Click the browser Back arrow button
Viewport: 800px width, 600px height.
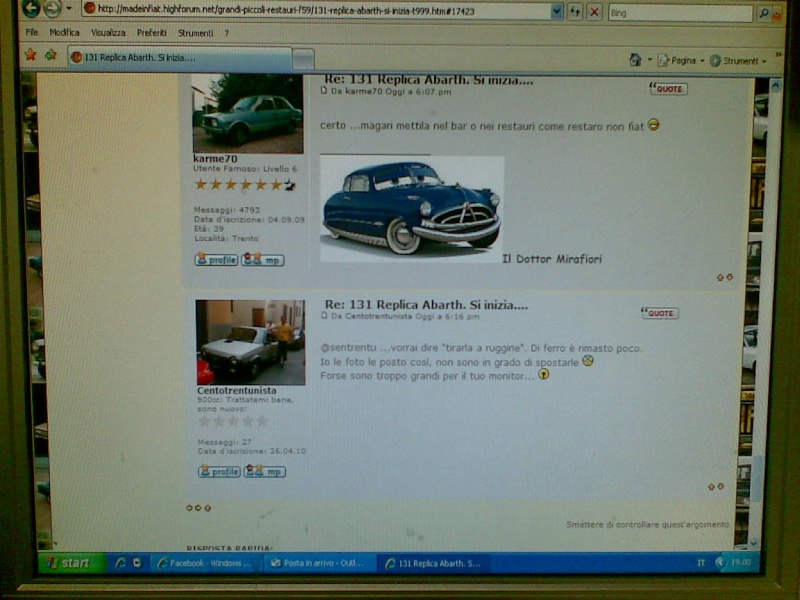(x=31, y=8)
